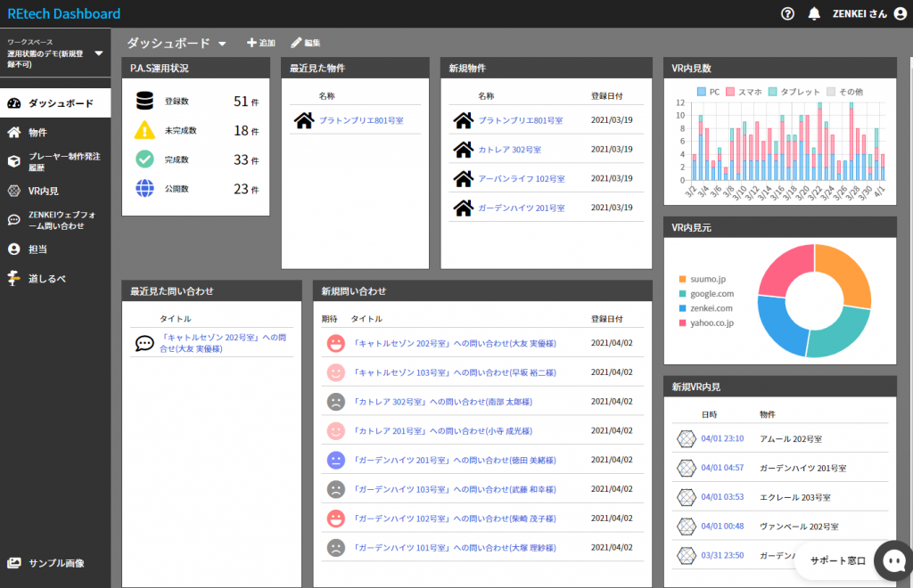Open 道しるべ in the sidebar
The height and width of the screenshot is (588, 913).
55,278
